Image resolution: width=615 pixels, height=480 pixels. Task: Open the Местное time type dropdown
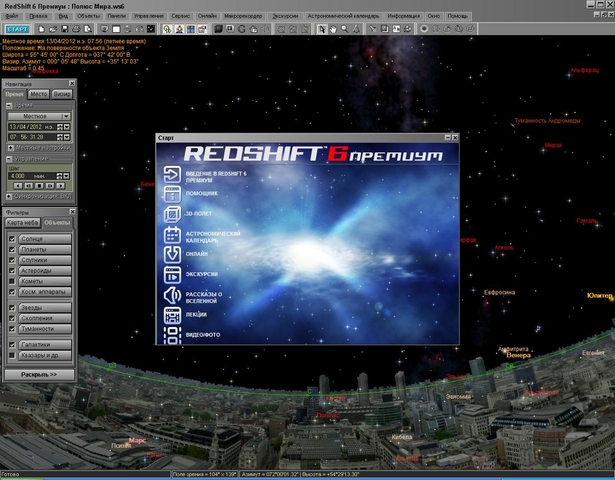pyautogui.click(x=37, y=116)
